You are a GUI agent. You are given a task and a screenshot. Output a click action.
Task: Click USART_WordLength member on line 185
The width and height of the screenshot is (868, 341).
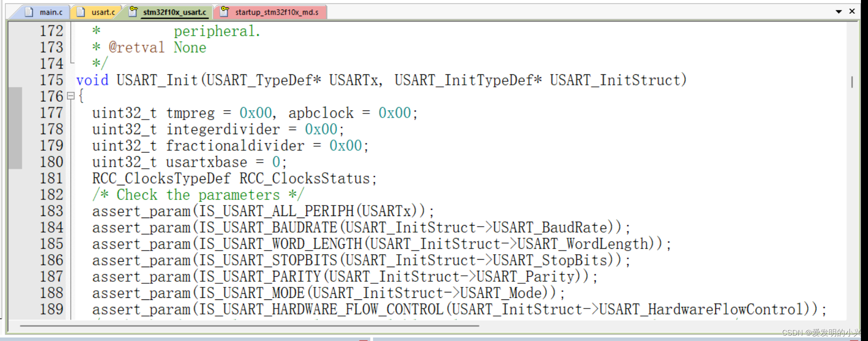pyautogui.click(x=583, y=244)
